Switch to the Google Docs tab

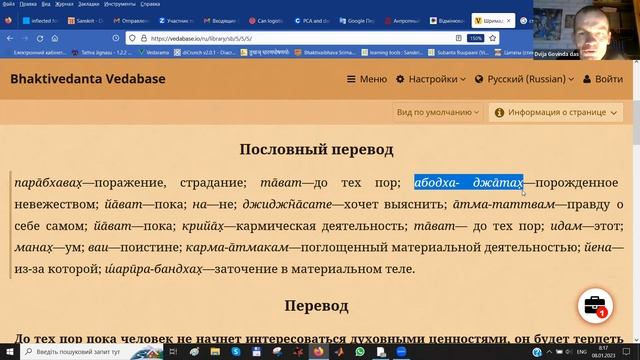pos(356,20)
